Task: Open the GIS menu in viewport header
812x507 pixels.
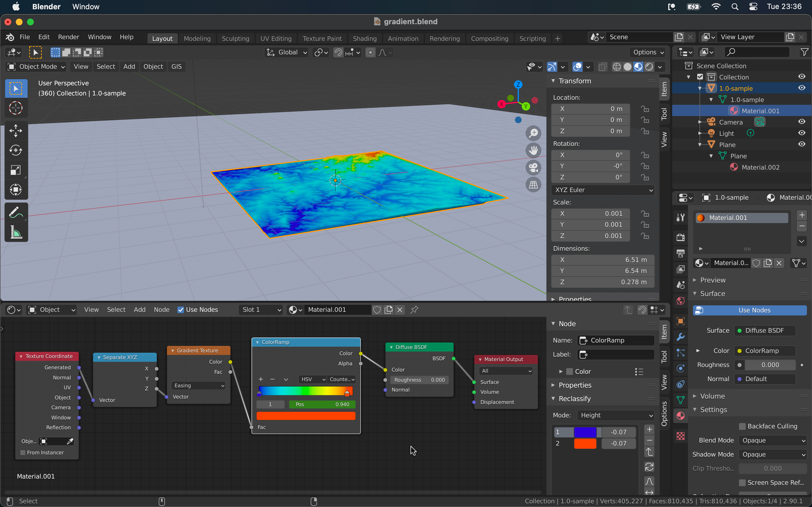Action: point(176,66)
